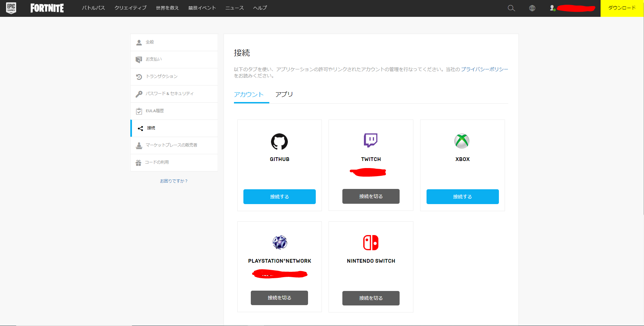Screen dimensions: 644x326
Task: Open the ニュース menu item
Action: (x=234, y=8)
